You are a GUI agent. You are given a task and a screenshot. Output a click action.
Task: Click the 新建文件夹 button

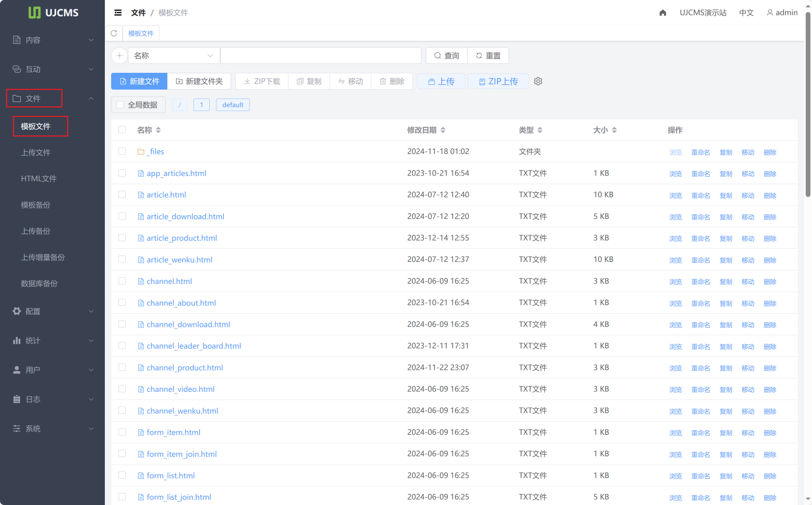pyautogui.click(x=199, y=81)
